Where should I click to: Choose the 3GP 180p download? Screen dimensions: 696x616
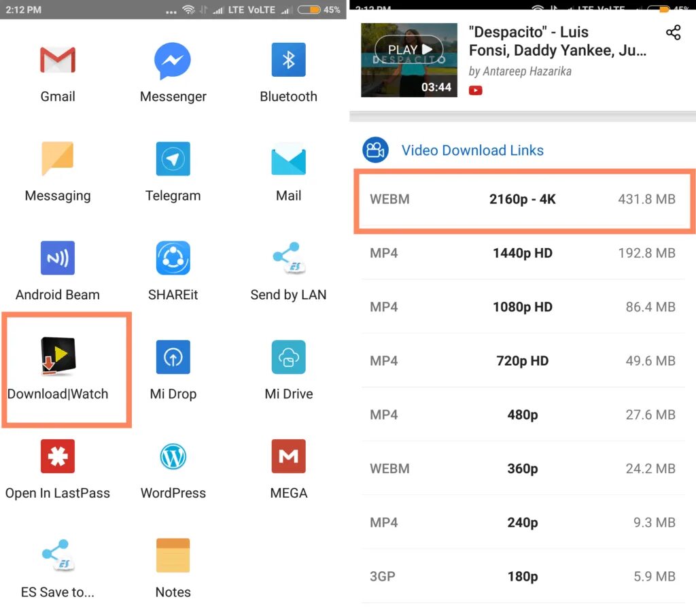click(x=523, y=577)
